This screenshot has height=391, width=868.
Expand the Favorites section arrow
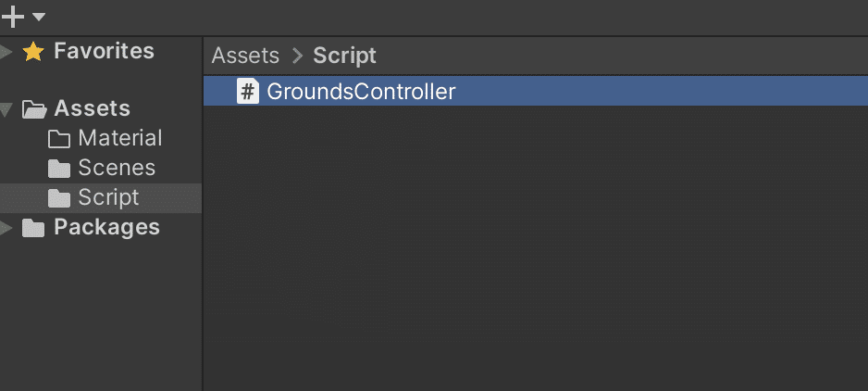(x=6, y=52)
